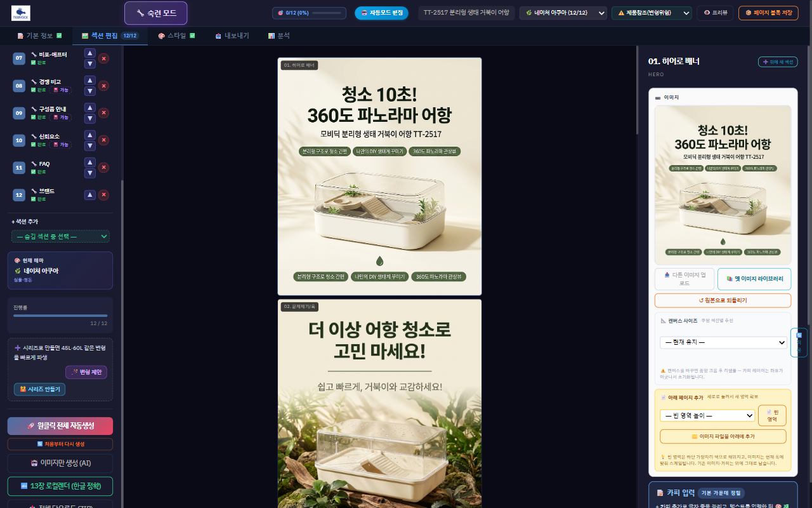The image size is (812, 508).
Task: Remove section 08 경쟁 비교
Action: coord(104,86)
